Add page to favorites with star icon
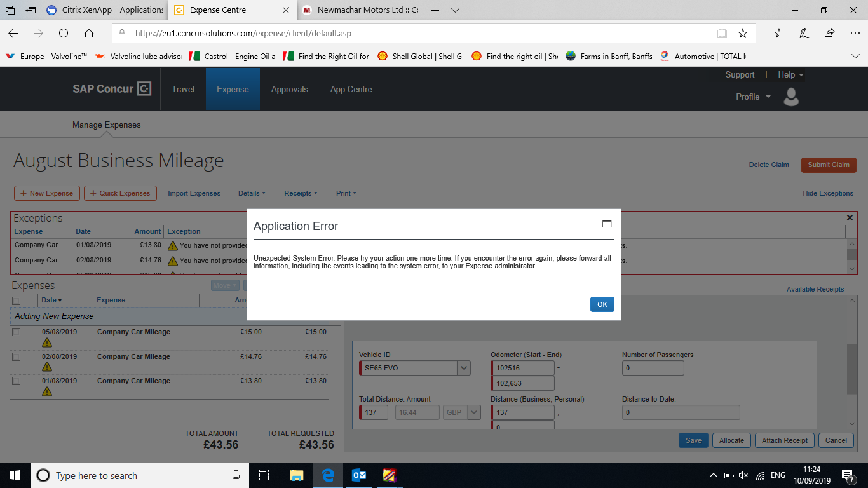 [742, 34]
